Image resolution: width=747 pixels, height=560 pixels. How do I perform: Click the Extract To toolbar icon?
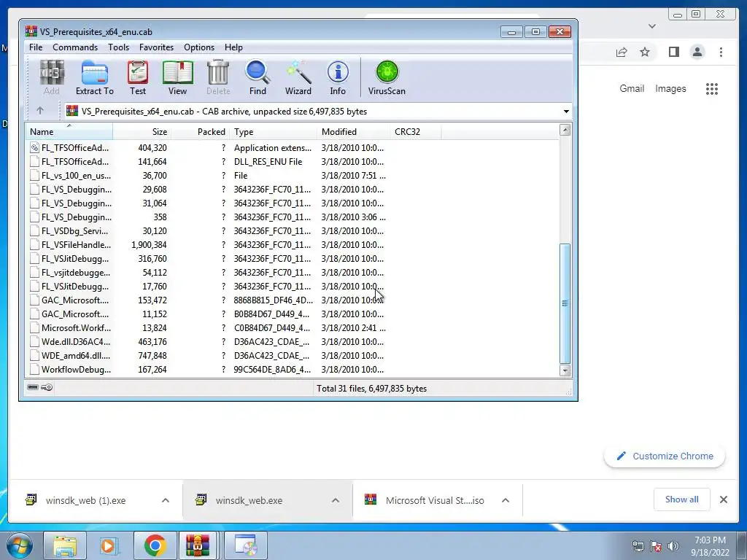point(94,77)
